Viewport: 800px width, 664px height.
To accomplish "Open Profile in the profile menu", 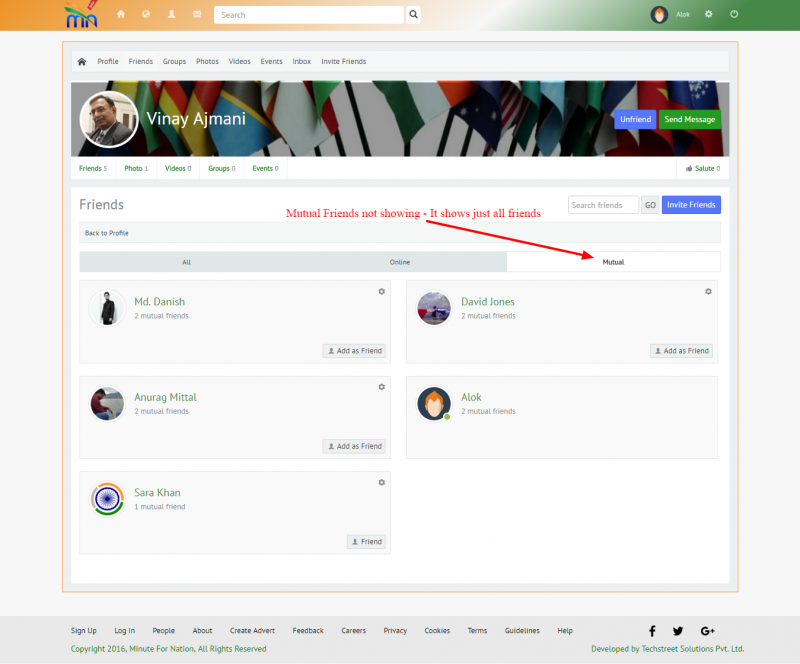I will point(108,61).
